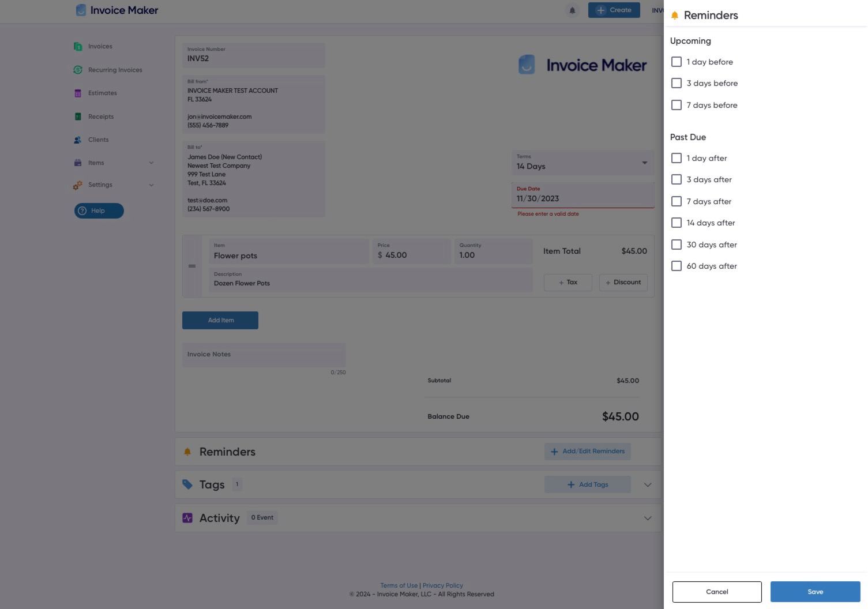This screenshot has height=609, width=868.
Task: Click the 0 Event badge in Activity
Action: coord(262,518)
